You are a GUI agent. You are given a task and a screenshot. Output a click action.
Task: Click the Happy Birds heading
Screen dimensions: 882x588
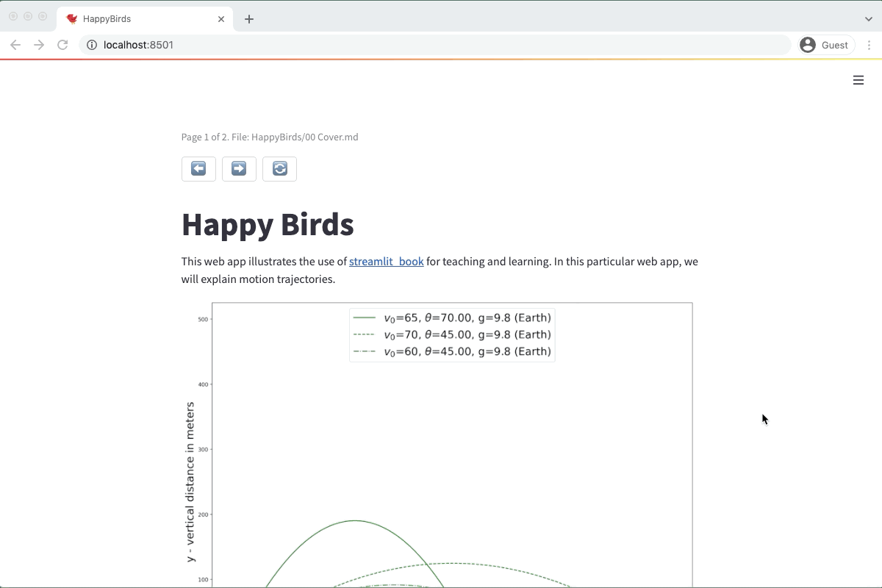pos(268,224)
